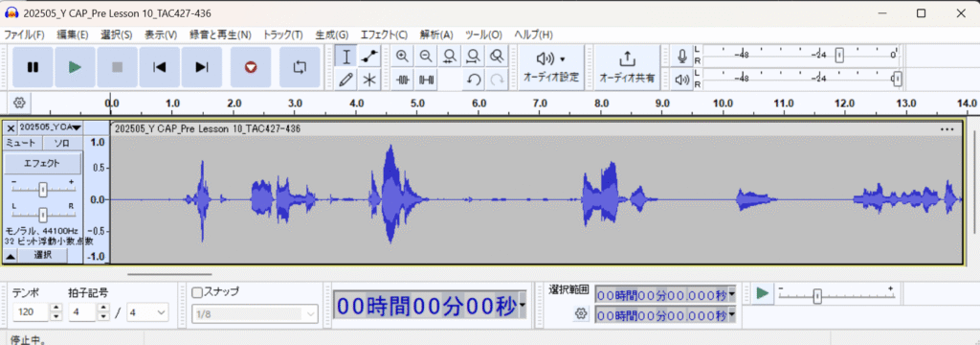Open the オーディオ設定 dropdown

[x=550, y=67]
